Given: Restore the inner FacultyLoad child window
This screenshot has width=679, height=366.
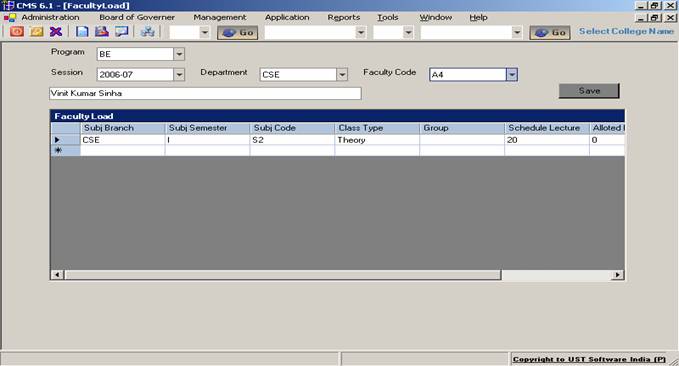Looking at the screenshot, I should pos(655,18).
